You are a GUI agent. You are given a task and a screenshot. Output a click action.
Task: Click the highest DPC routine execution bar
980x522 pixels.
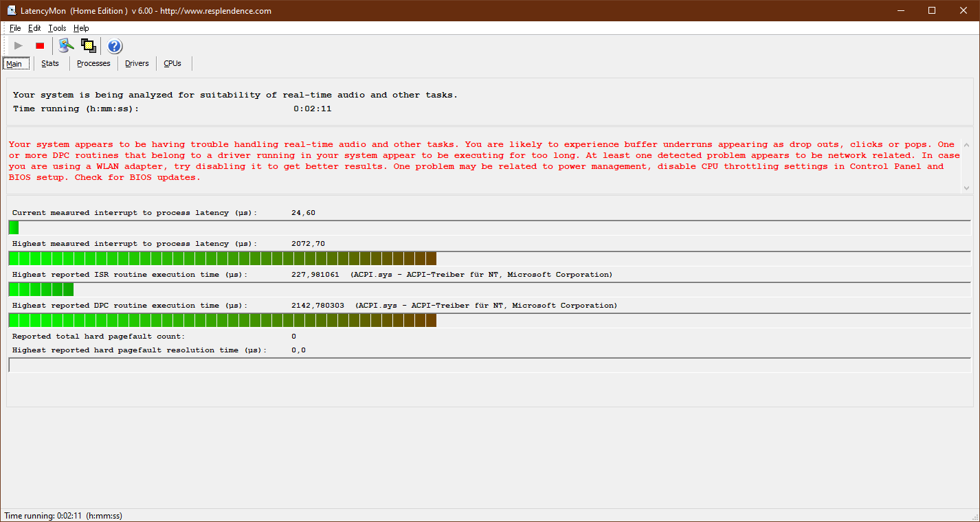pyautogui.click(x=490, y=320)
